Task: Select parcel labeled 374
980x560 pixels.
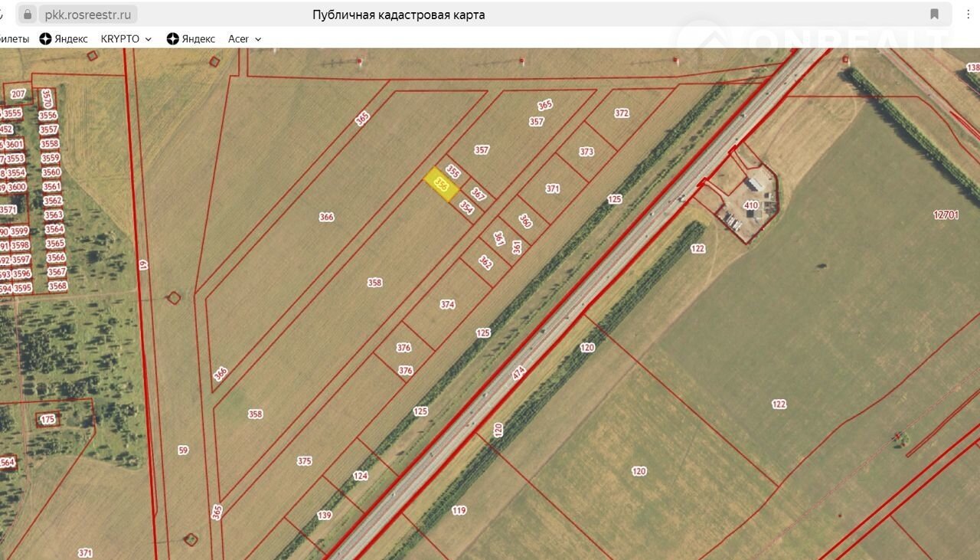Action: click(447, 305)
